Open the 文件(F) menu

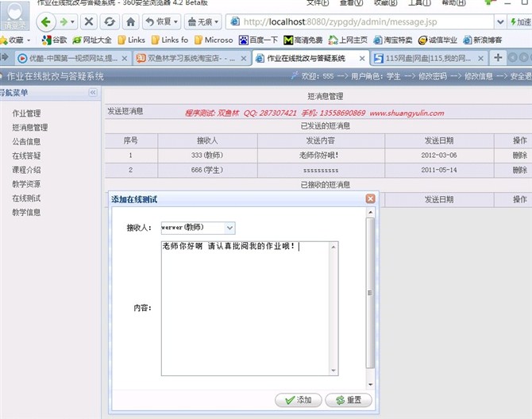tap(318, 2)
